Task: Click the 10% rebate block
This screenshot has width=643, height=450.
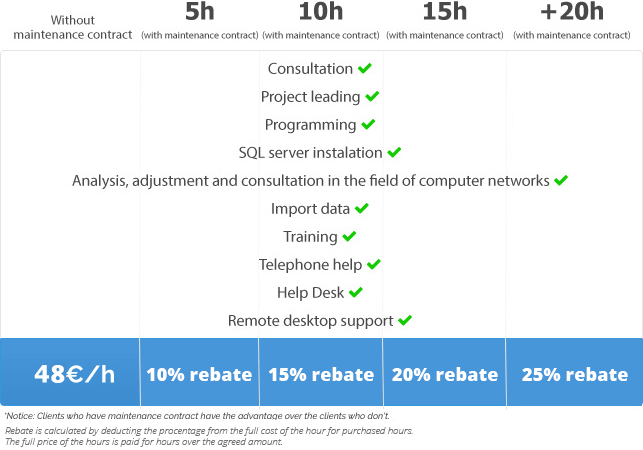Action: click(x=199, y=372)
